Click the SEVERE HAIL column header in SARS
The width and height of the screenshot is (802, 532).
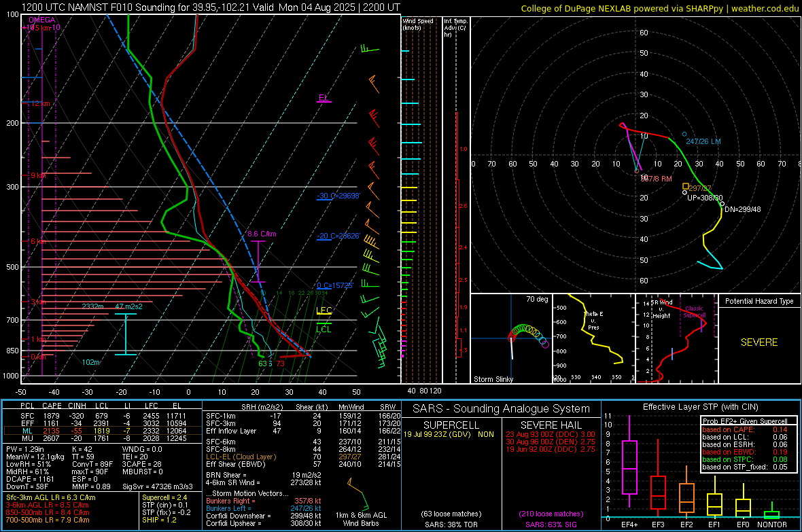551,425
